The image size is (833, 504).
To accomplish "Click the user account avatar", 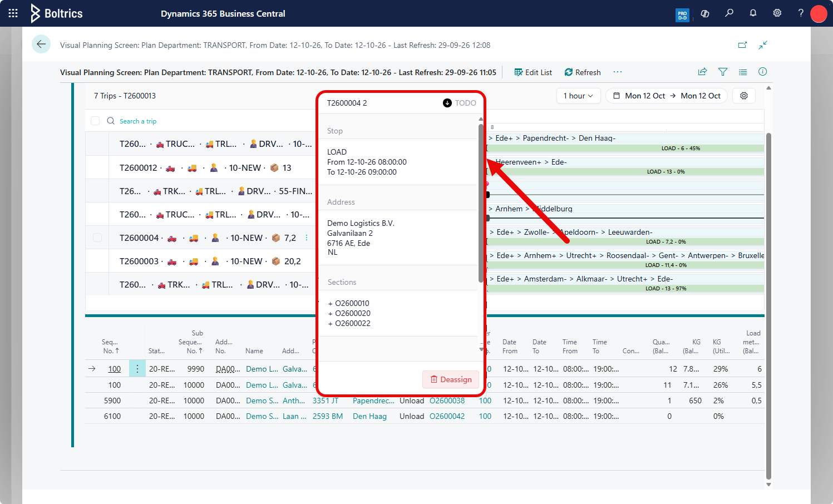I will 819,13.
